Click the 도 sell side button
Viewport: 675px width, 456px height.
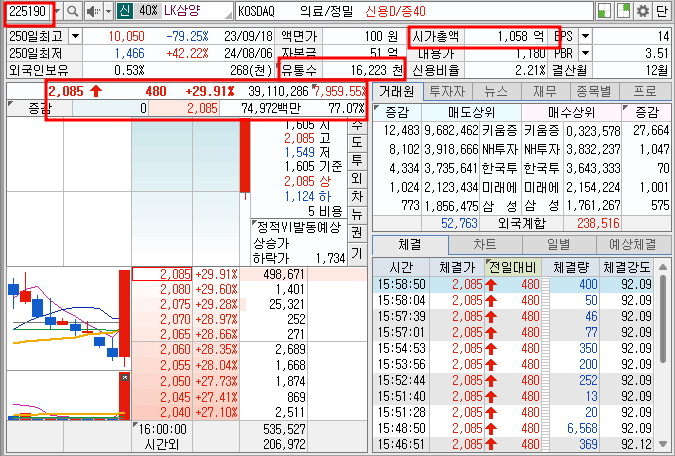[357, 142]
